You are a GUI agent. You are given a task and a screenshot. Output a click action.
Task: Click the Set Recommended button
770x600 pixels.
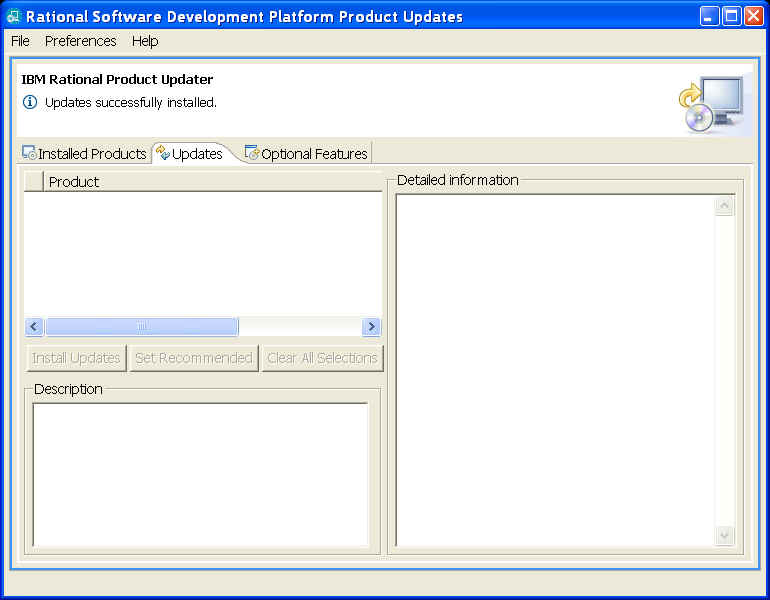click(193, 358)
